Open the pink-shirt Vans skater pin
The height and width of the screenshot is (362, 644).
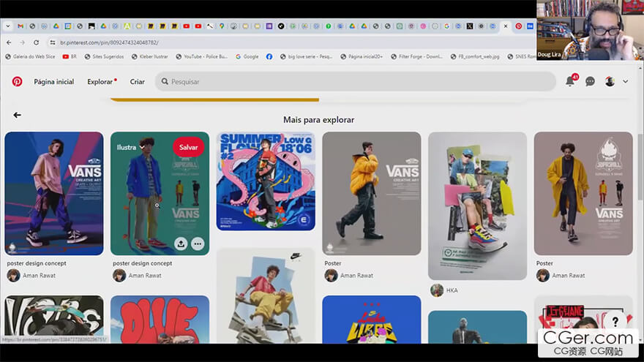(54, 193)
